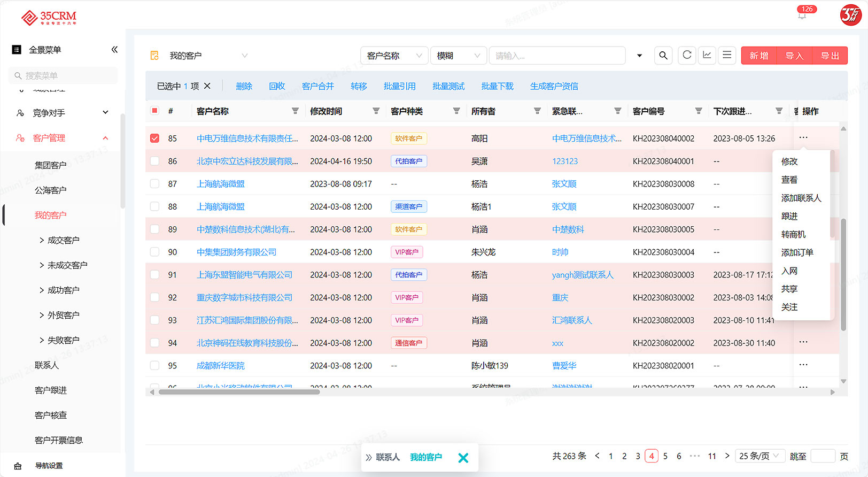Open row 94 more actions ellipsis
Image resolution: width=868 pixels, height=477 pixels.
click(x=803, y=342)
